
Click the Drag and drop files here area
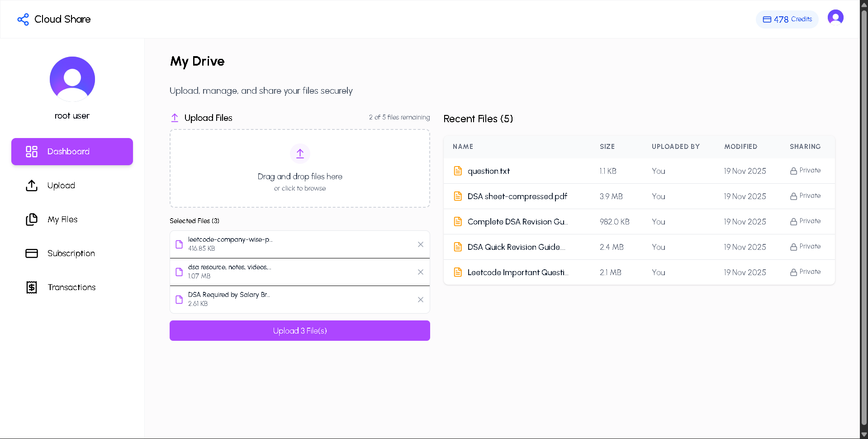click(x=300, y=168)
